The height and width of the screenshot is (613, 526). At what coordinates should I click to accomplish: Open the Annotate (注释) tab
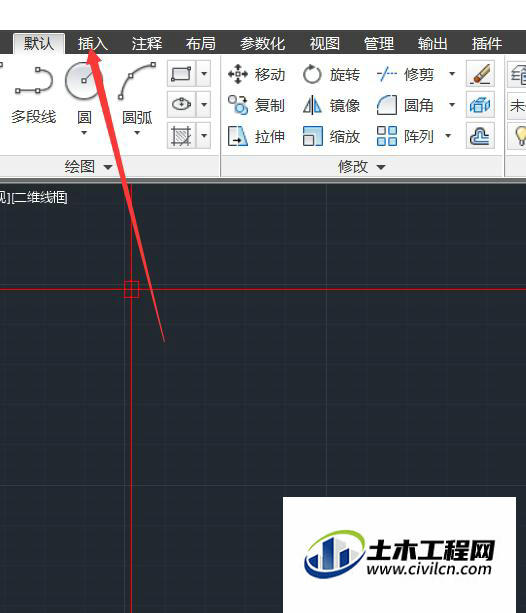click(x=147, y=43)
